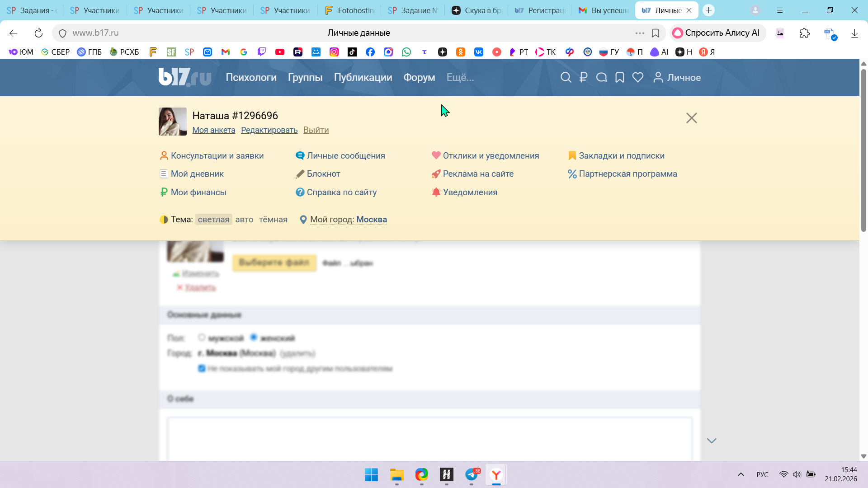
Task: Launch Telegram from the taskbar
Action: 472,474
